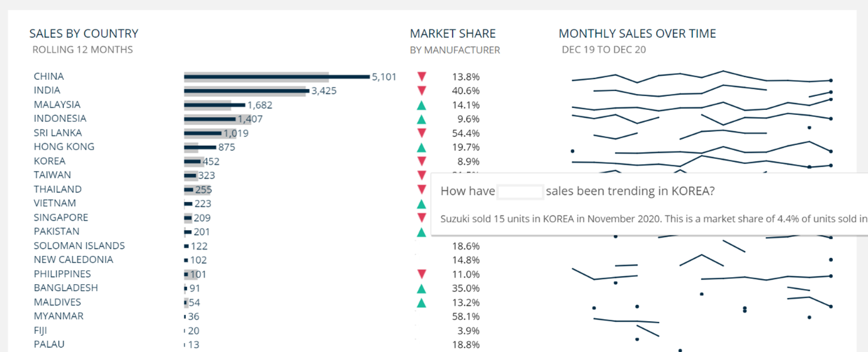
Task: Click the green up arrow for Hong Kong
Action: pos(422,147)
